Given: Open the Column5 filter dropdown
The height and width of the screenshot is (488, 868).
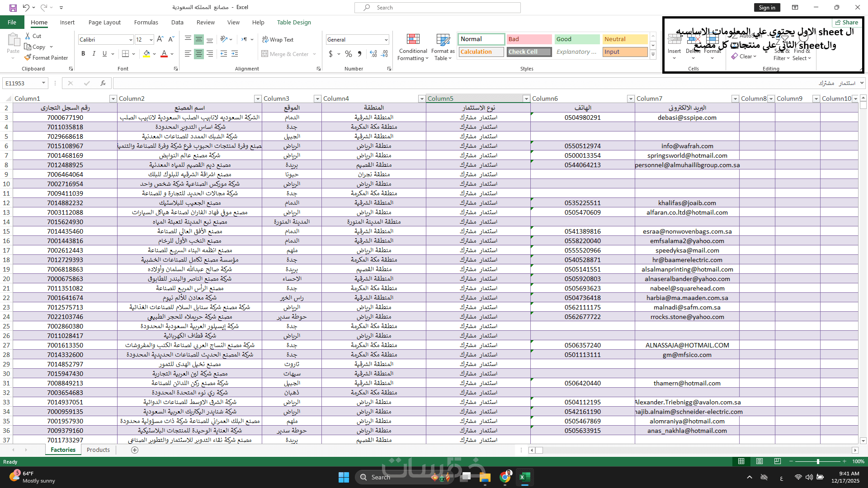Looking at the screenshot, I should click(526, 99).
